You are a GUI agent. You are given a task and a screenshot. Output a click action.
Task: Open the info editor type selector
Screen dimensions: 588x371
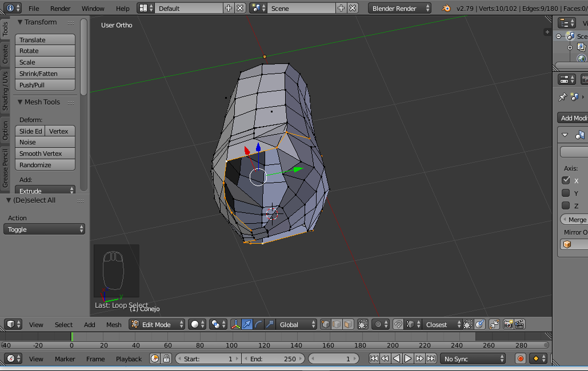click(14, 8)
